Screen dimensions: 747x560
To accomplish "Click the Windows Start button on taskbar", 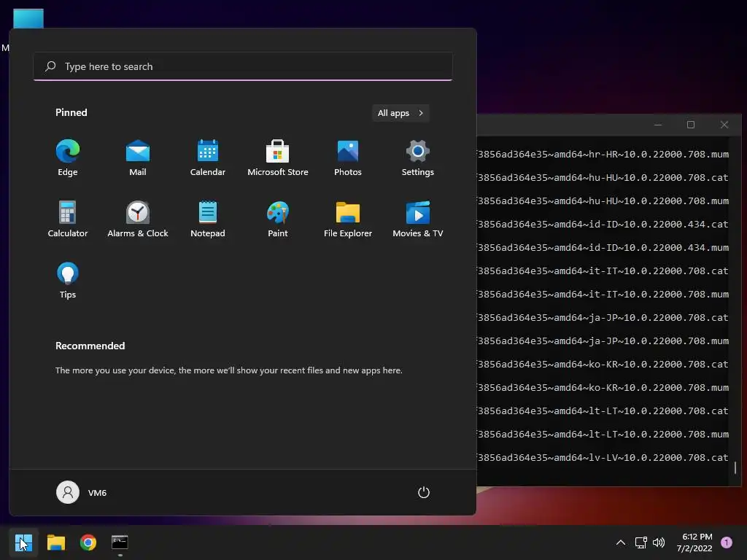I will (x=23, y=542).
